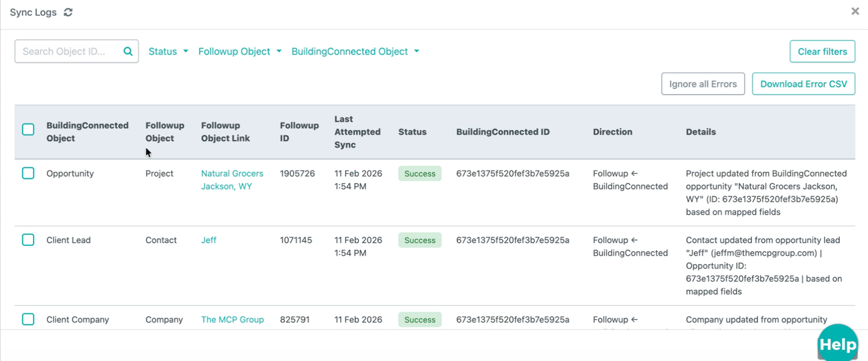Focus the Search Object ID field
Image resolution: width=868 pixels, height=361 pixels.
pyautogui.click(x=68, y=52)
